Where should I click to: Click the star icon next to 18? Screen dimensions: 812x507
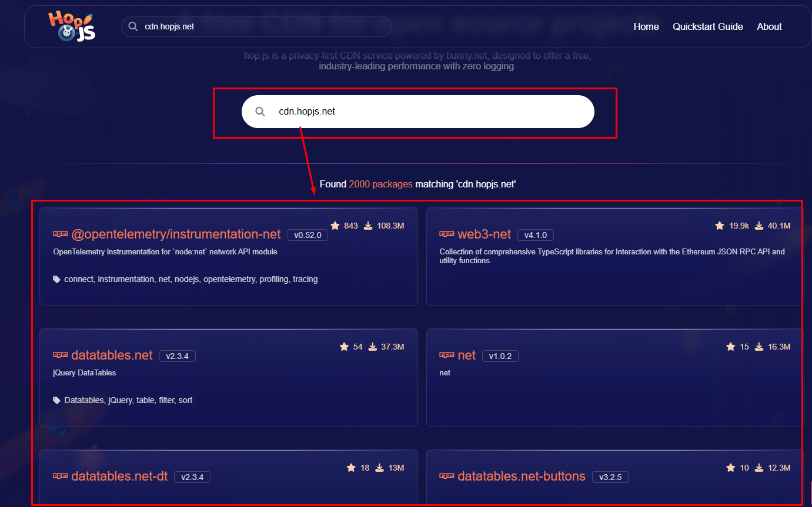click(x=351, y=468)
